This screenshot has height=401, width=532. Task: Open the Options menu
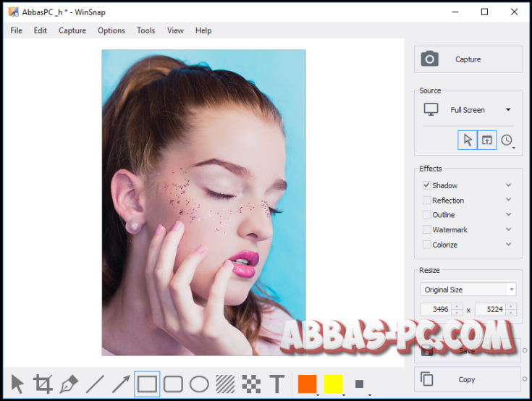tap(111, 30)
